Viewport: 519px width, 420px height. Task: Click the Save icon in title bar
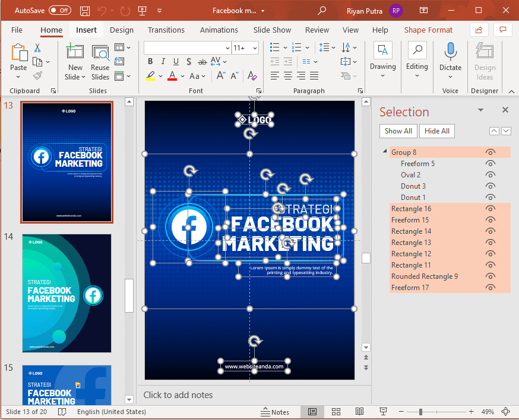[x=85, y=11]
